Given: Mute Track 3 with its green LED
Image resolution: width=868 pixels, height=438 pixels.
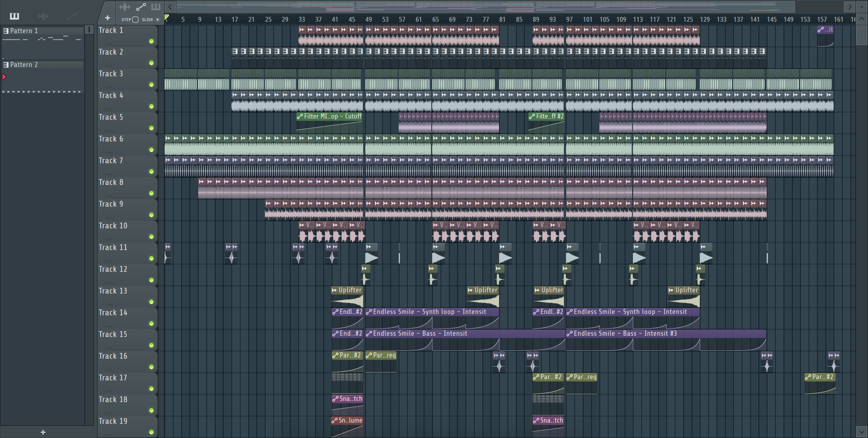Looking at the screenshot, I should (151, 85).
